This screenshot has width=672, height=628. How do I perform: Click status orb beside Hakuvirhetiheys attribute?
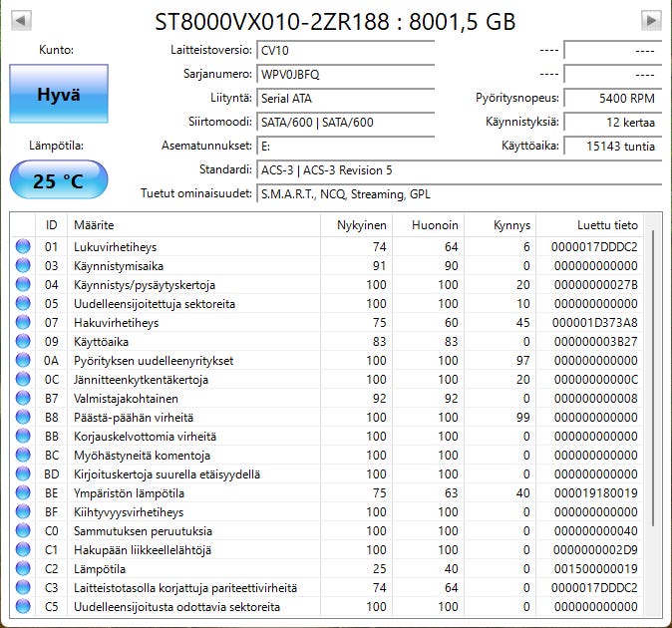[x=23, y=323]
